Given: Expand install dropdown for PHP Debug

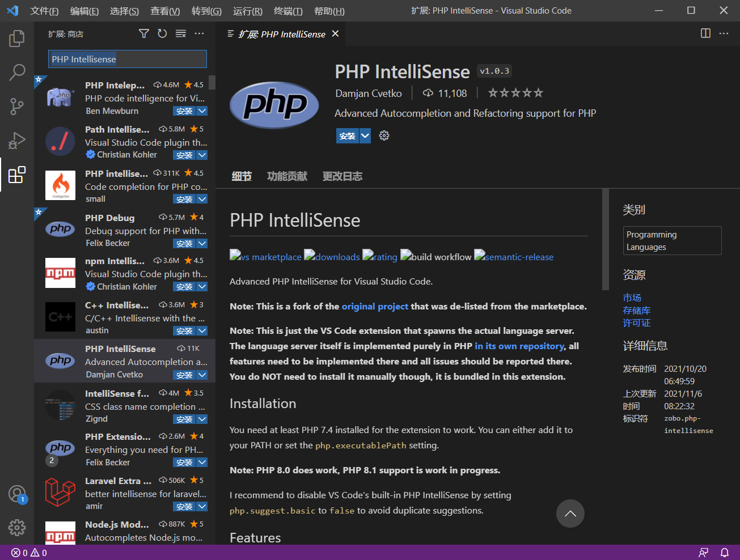Looking at the screenshot, I should coord(202,244).
